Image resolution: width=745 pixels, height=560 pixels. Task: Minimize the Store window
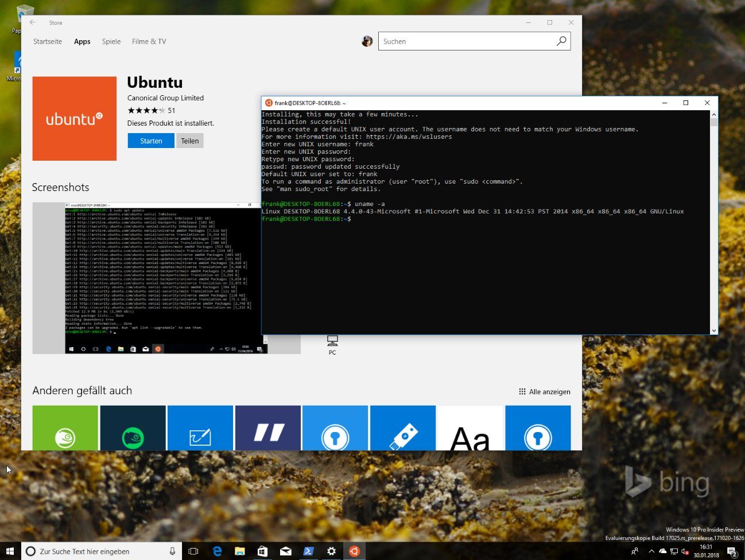(x=529, y=22)
